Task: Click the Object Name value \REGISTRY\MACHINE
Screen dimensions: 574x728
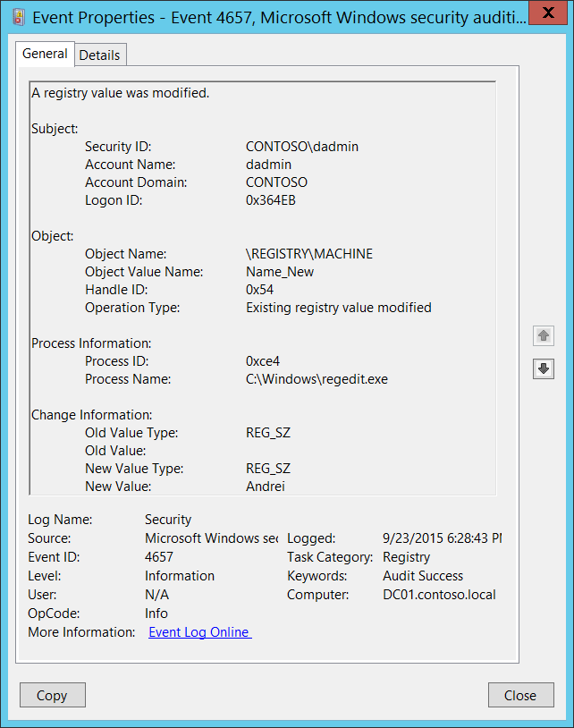Action: point(309,254)
